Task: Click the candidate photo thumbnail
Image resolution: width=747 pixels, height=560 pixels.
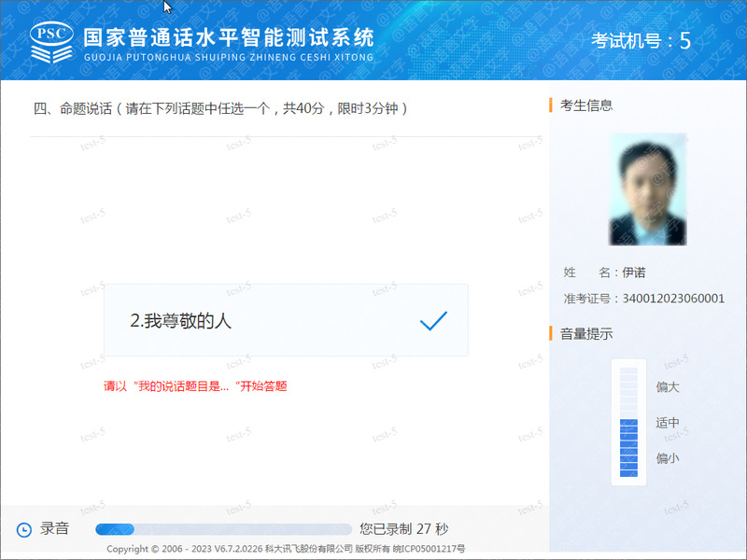Action: (648, 189)
